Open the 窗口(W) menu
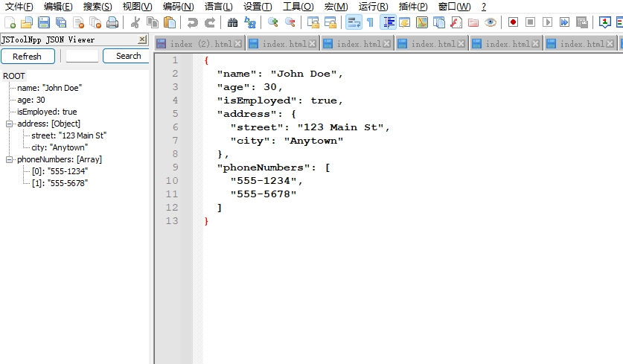 tap(454, 7)
